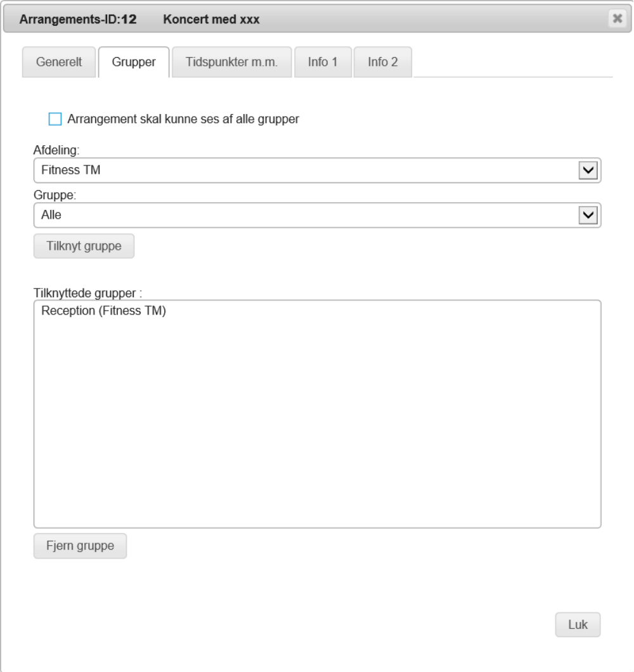This screenshot has width=634, height=672.
Task: Go to the Info 1 tab
Action: (322, 63)
